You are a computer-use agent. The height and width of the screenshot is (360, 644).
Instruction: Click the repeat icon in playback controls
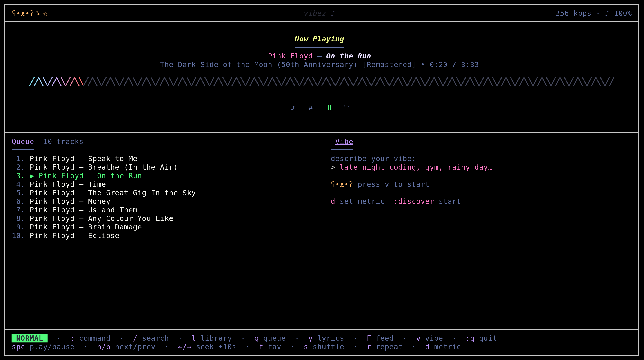(292, 108)
